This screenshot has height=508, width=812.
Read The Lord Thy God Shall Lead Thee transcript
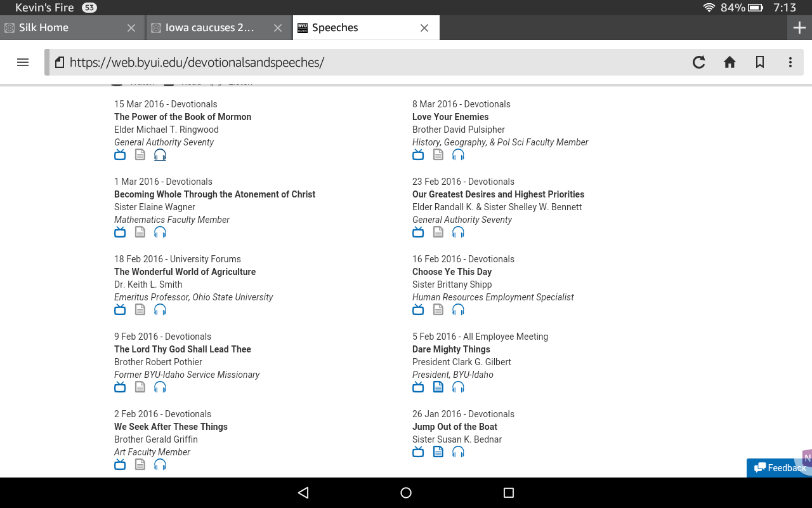pyautogui.click(x=140, y=387)
